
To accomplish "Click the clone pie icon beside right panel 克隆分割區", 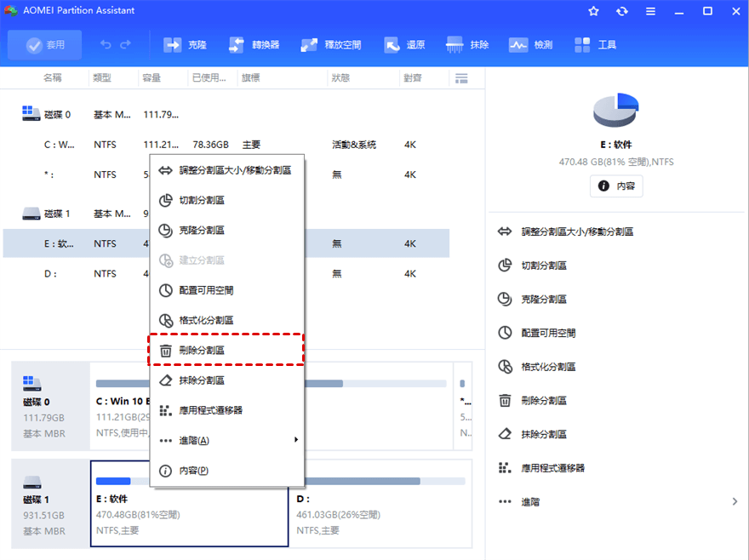I will pyautogui.click(x=505, y=299).
